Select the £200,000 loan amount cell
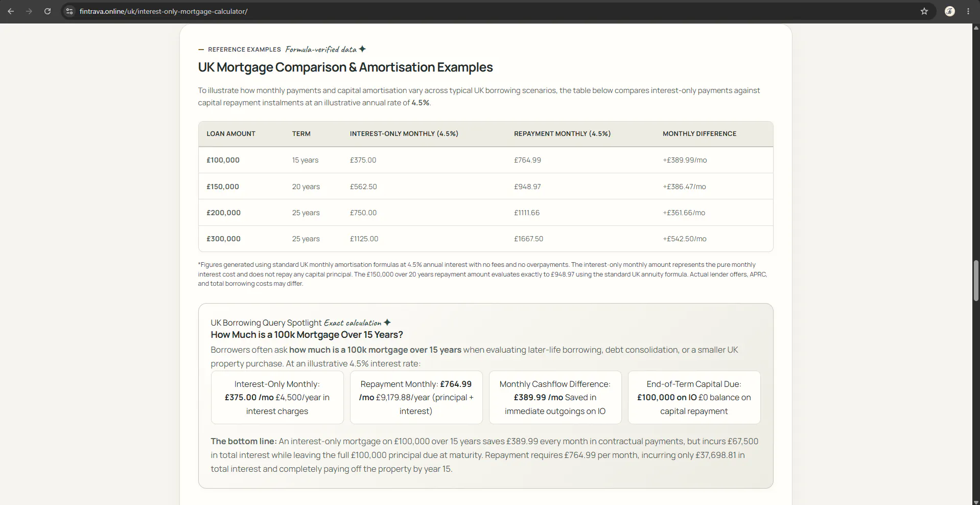This screenshot has height=505, width=980. point(224,213)
